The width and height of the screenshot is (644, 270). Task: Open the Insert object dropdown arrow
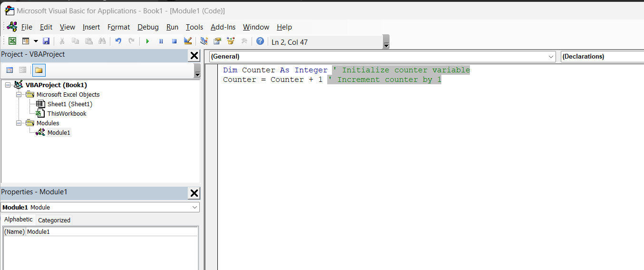click(x=36, y=41)
